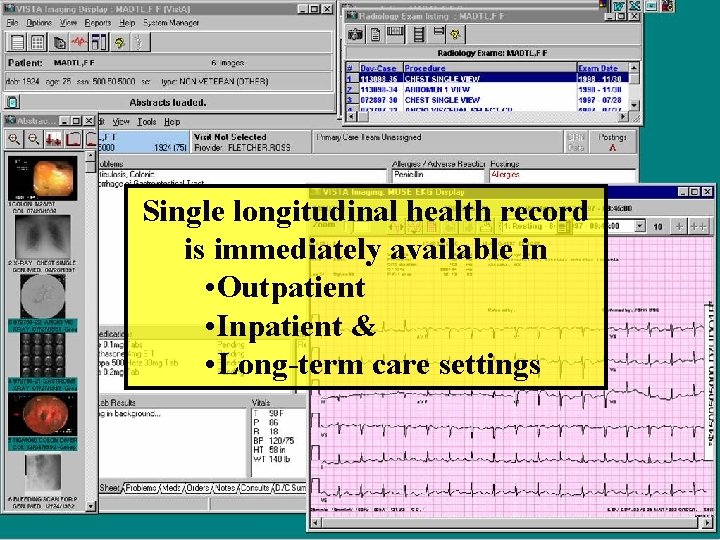The height and width of the screenshot is (540, 720).
Task: Click the small monitor icon at top right
Action: [652, 6]
